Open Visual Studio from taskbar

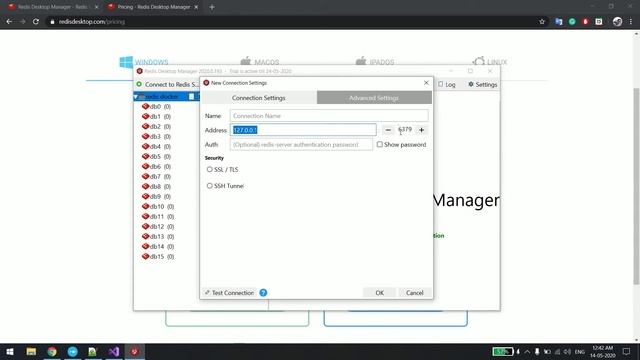(x=114, y=351)
